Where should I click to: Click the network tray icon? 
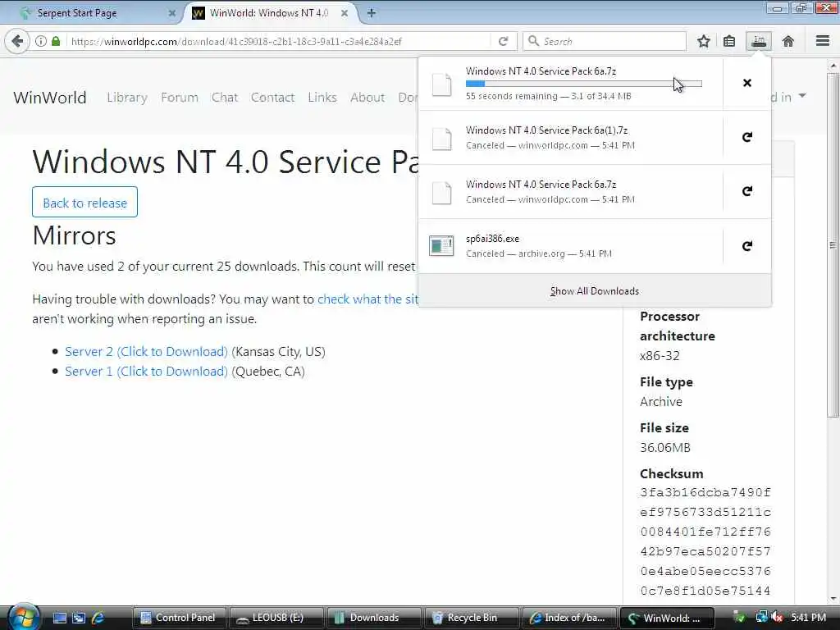[x=761, y=618]
